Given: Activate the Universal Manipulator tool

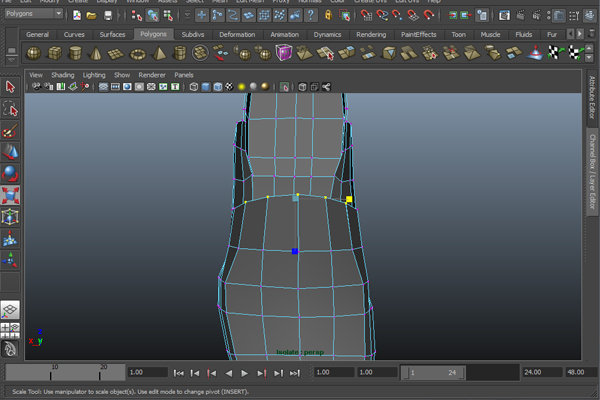Looking at the screenshot, I should [10, 217].
